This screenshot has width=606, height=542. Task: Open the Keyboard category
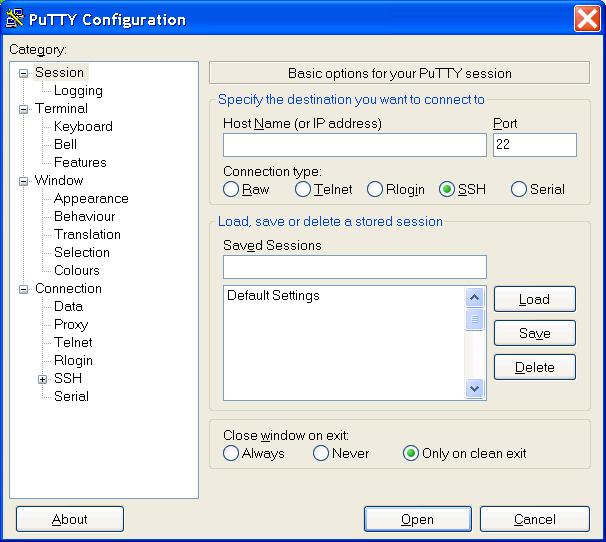(x=83, y=126)
